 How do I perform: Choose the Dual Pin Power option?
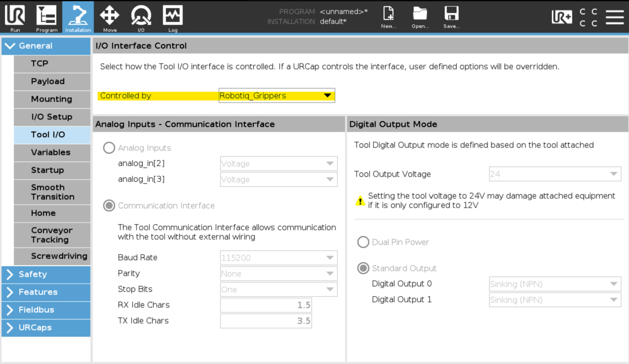[x=363, y=242]
